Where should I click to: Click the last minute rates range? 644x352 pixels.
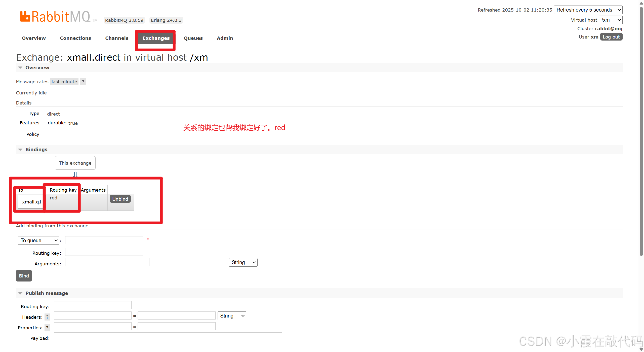pos(64,82)
